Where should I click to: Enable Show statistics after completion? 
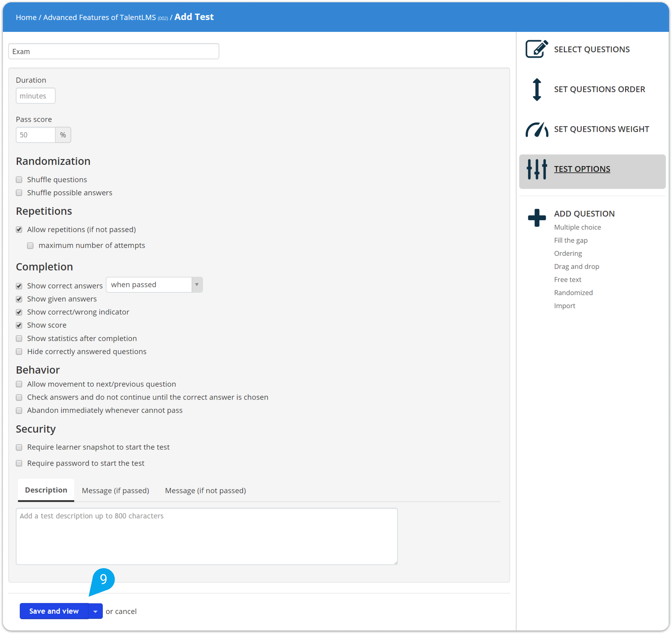tap(19, 338)
